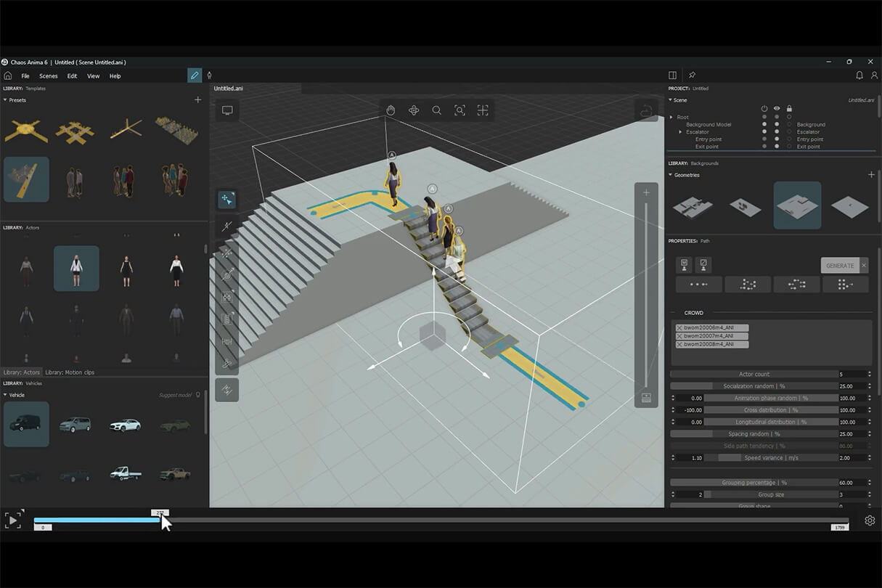
Task: Open the Scenes menu
Action: pyautogui.click(x=49, y=76)
